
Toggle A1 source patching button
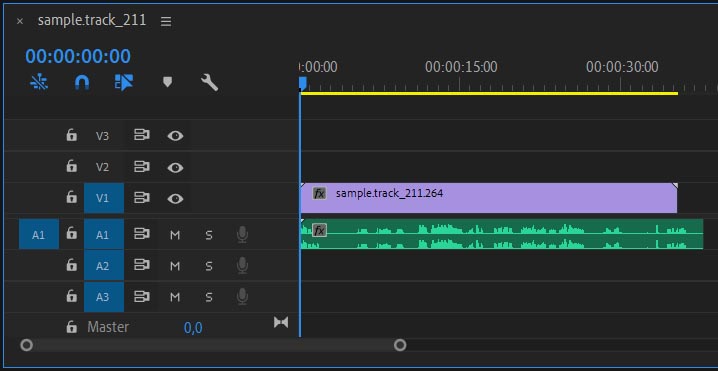point(39,235)
